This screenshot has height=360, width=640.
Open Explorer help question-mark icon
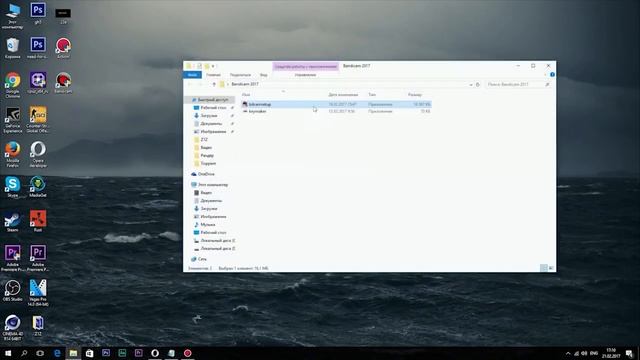(x=552, y=75)
